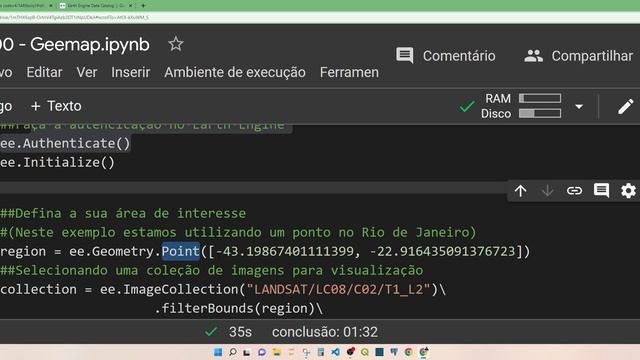Click the RAM usage bar
The height and width of the screenshot is (360, 640).
pos(540,98)
